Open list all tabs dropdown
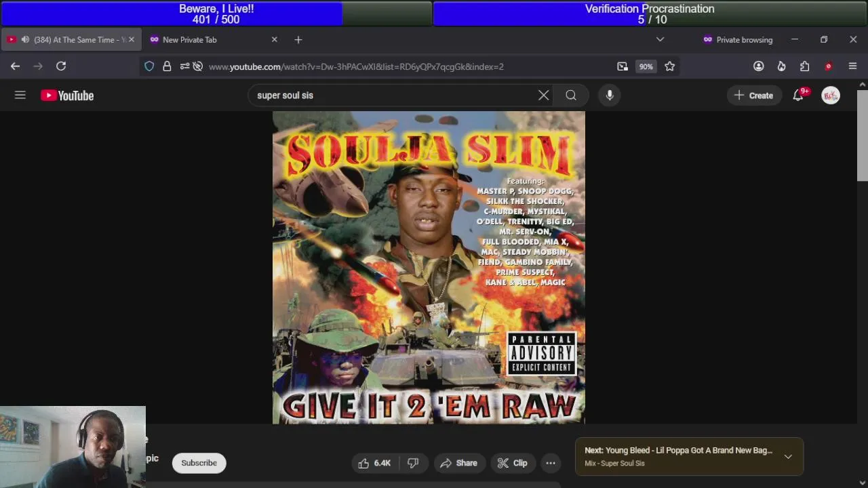The height and width of the screenshot is (488, 868). 660,40
